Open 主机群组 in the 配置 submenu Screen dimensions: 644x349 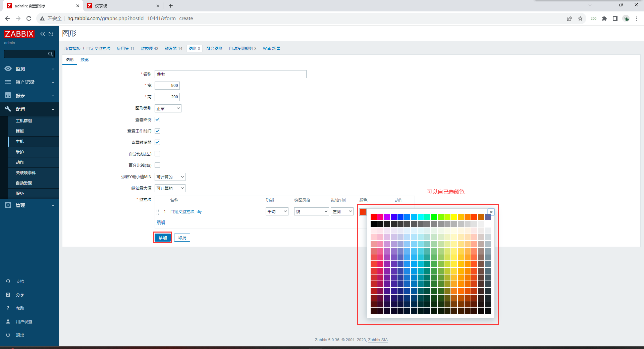point(33,120)
